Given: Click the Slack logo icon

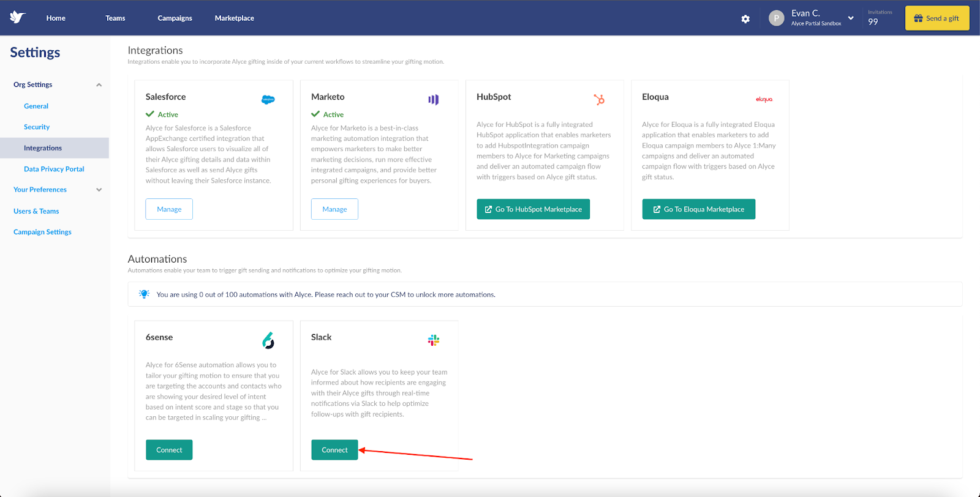Looking at the screenshot, I should pyautogui.click(x=434, y=340).
